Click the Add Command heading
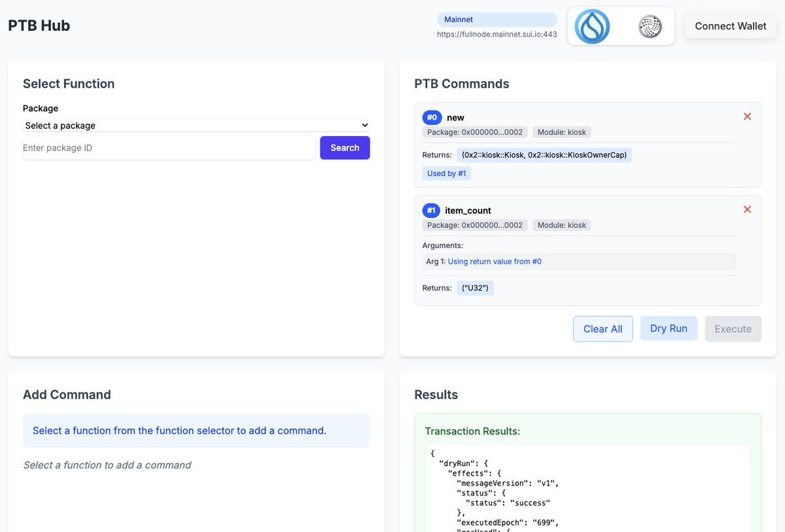 click(x=67, y=395)
